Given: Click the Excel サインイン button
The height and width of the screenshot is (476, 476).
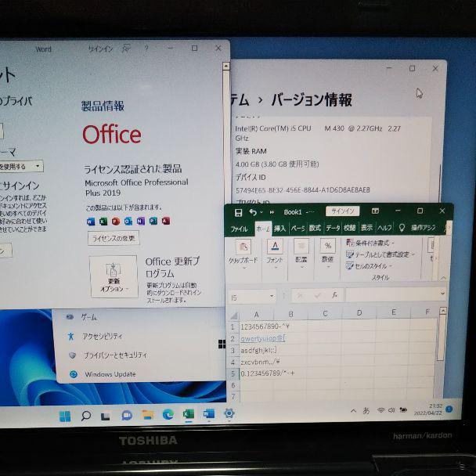Looking at the screenshot, I should click(342, 211).
